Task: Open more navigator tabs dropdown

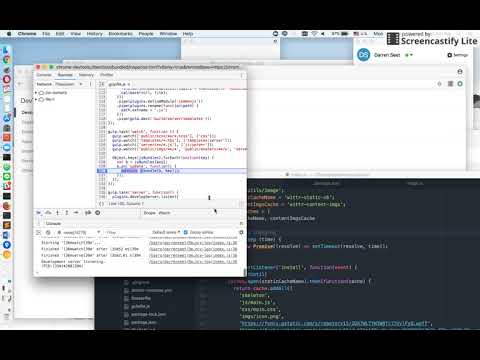Action: point(81,84)
